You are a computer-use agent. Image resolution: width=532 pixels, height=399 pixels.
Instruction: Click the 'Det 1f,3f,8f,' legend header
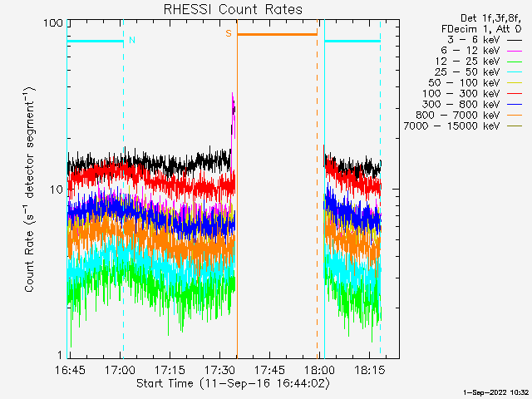click(x=490, y=18)
